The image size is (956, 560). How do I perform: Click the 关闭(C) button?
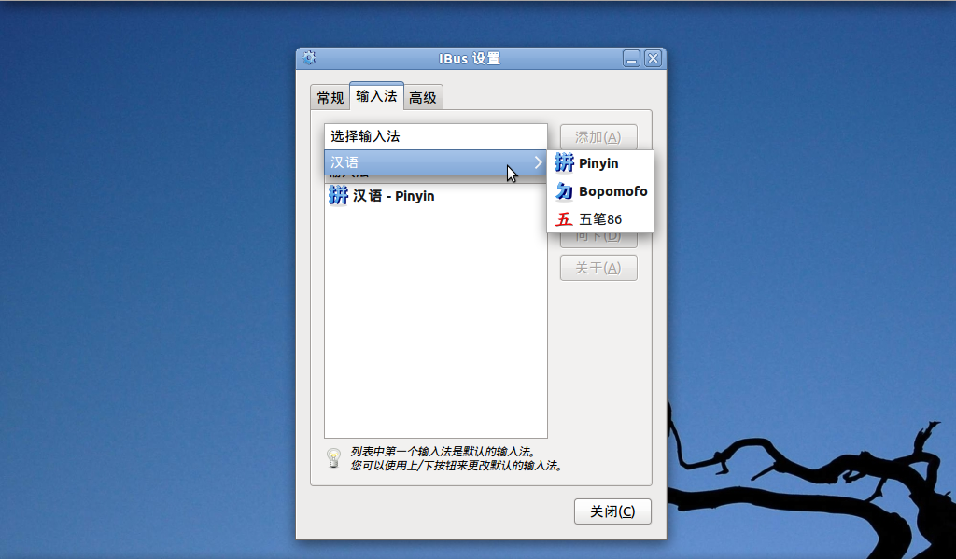coord(612,511)
